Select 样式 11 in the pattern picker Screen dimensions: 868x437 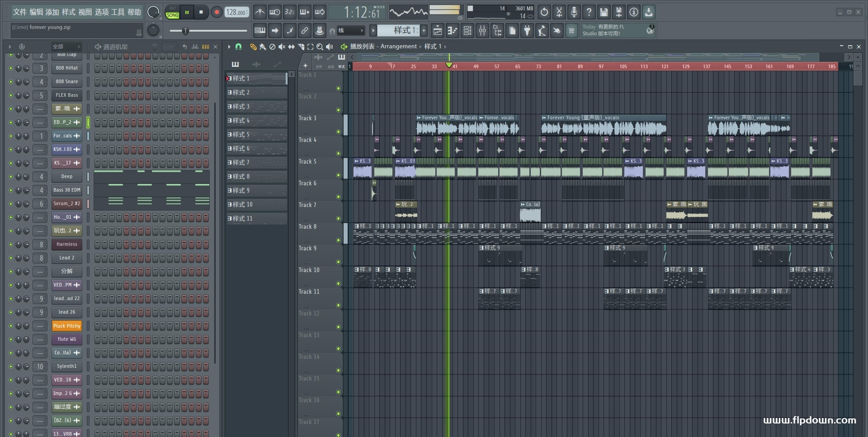[x=256, y=219]
